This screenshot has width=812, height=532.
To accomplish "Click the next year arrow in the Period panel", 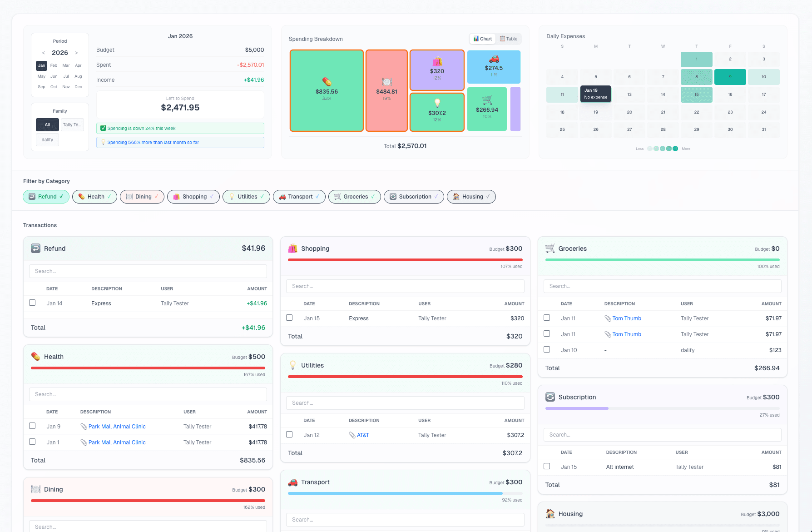I will [x=77, y=53].
